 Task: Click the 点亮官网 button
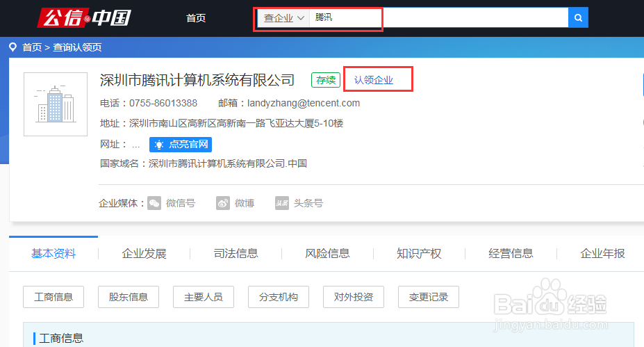(181, 145)
